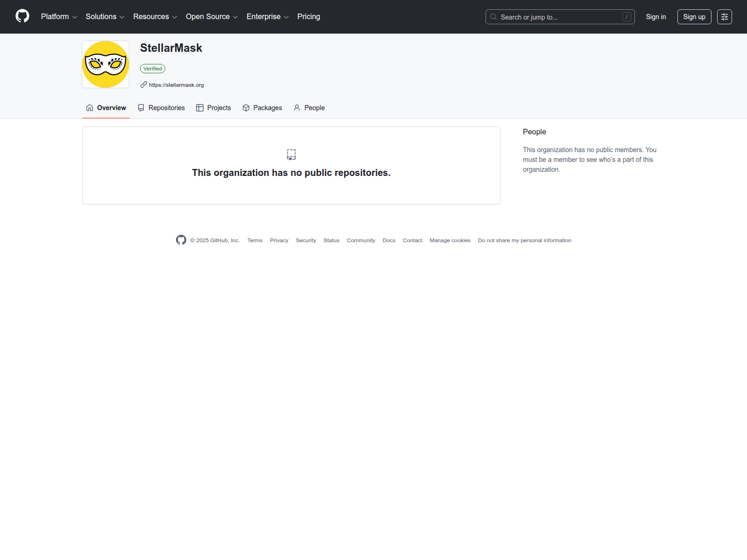This screenshot has width=747, height=560.
Task: Click the table icon beside Projects
Action: (x=200, y=108)
